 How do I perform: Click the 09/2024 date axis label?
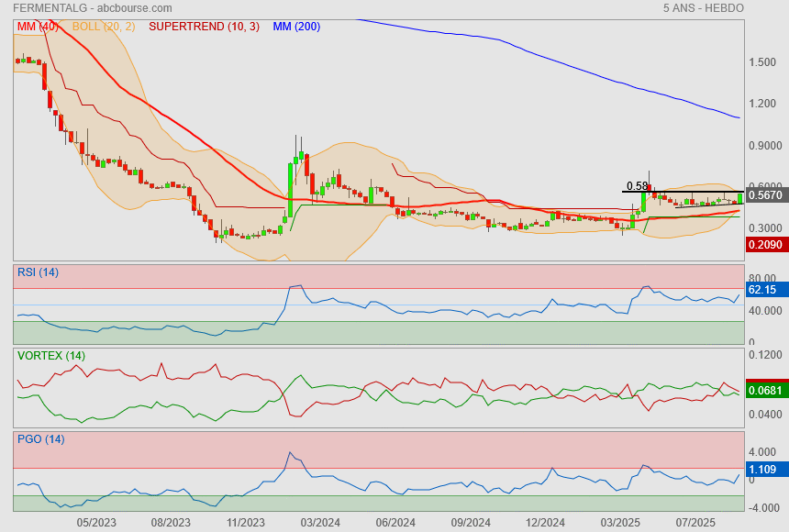[x=471, y=523]
